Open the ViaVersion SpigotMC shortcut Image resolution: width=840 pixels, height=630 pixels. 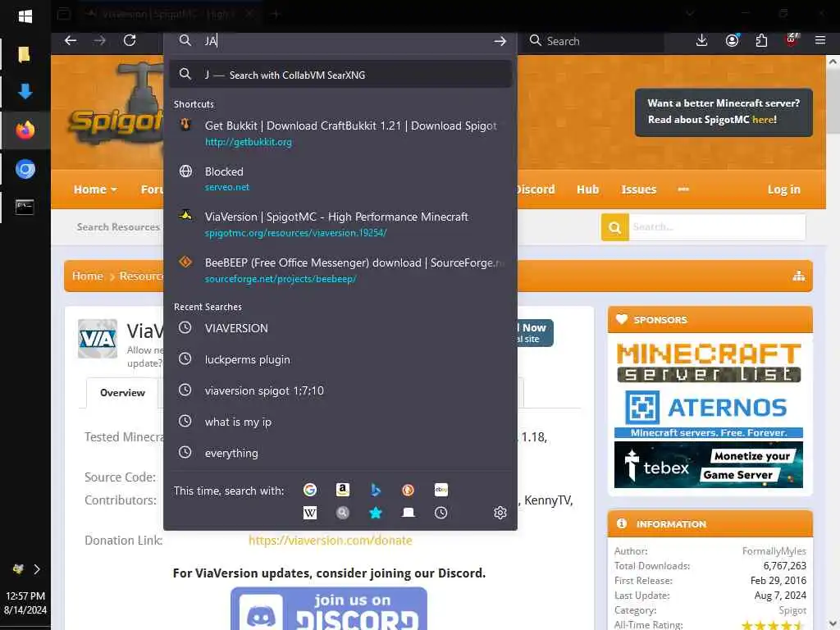point(340,224)
